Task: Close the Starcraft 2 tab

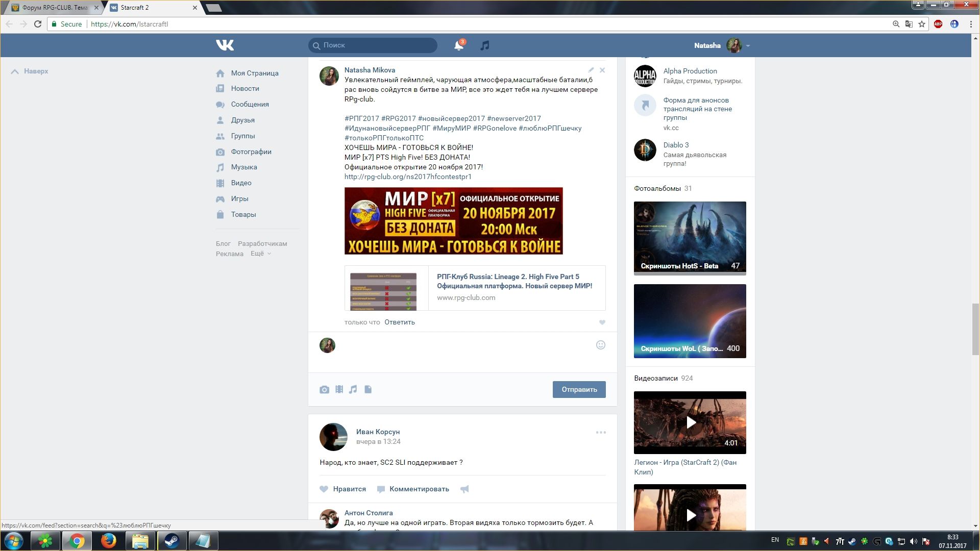Action: [x=194, y=8]
